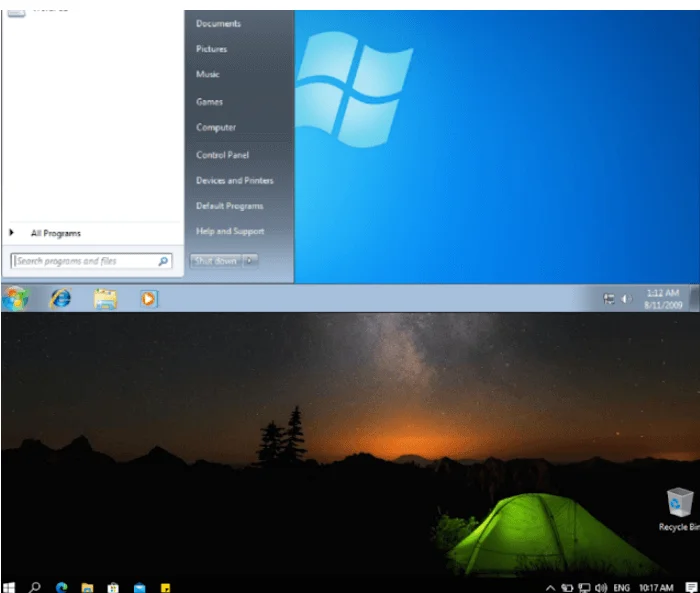This screenshot has width=700, height=593.
Task: Click the Windows 10 battery tray icon
Action: tap(567, 588)
